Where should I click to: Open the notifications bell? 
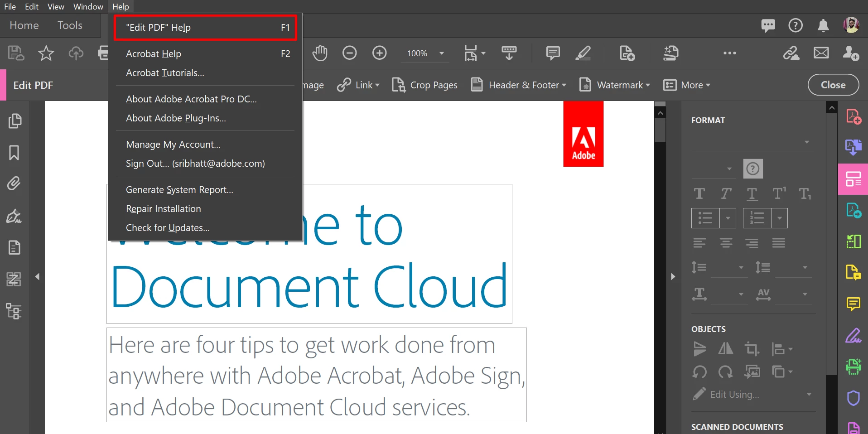click(823, 25)
